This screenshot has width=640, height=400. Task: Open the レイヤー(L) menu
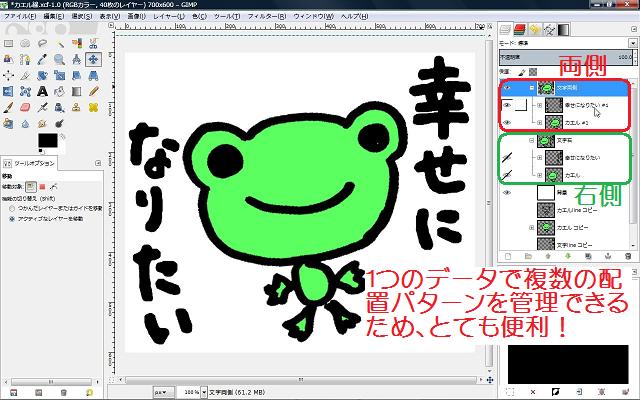click(169, 16)
